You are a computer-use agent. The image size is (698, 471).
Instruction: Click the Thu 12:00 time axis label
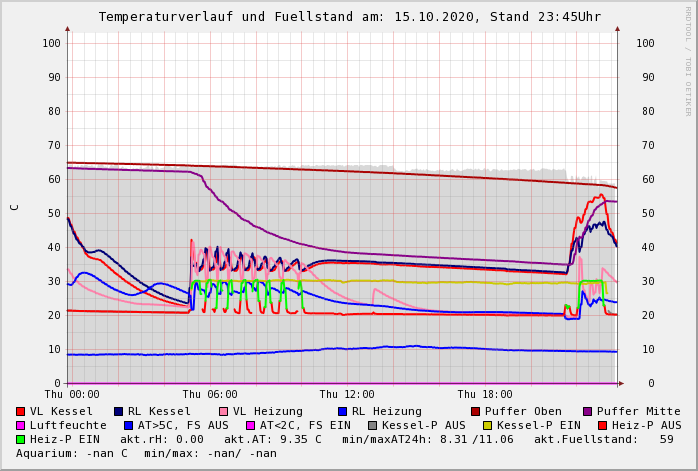[x=347, y=395]
